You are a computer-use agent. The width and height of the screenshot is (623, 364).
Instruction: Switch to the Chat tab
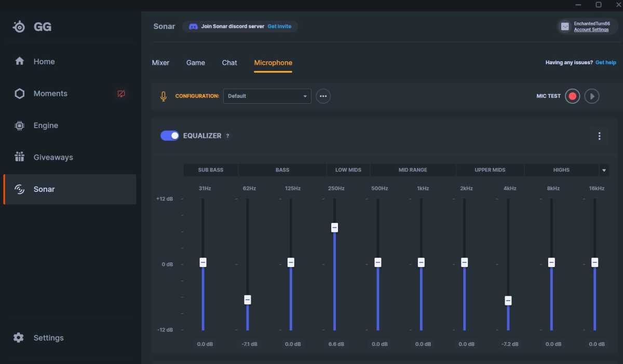pyautogui.click(x=229, y=63)
